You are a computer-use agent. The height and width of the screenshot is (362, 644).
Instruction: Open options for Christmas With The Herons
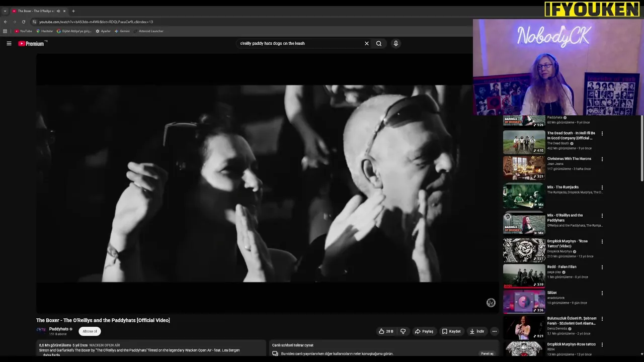(x=602, y=159)
